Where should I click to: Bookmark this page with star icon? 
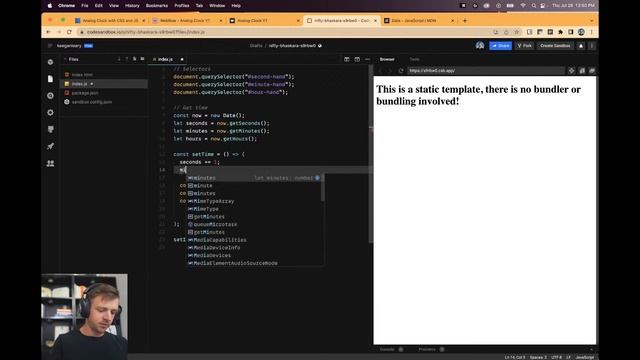tap(517, 32)
